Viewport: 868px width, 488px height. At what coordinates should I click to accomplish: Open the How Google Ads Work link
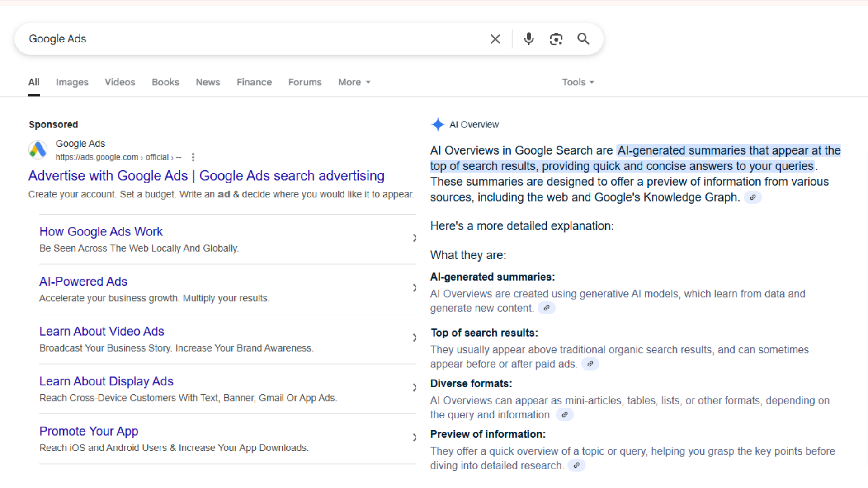(101, 231)
